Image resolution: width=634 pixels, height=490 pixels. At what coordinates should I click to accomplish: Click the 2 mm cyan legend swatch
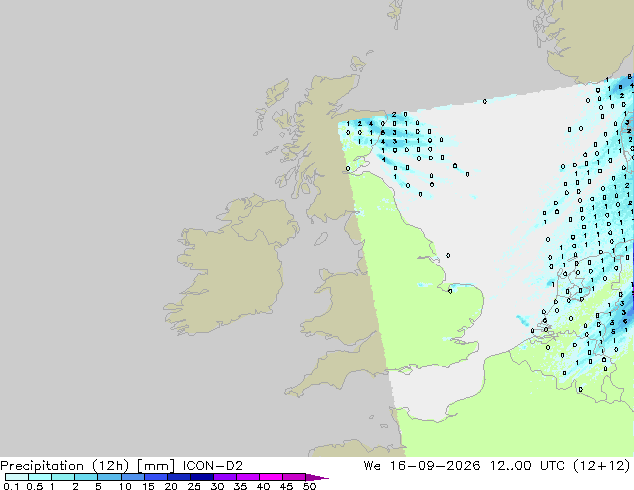pyautogui.click(x=86, y=477)
